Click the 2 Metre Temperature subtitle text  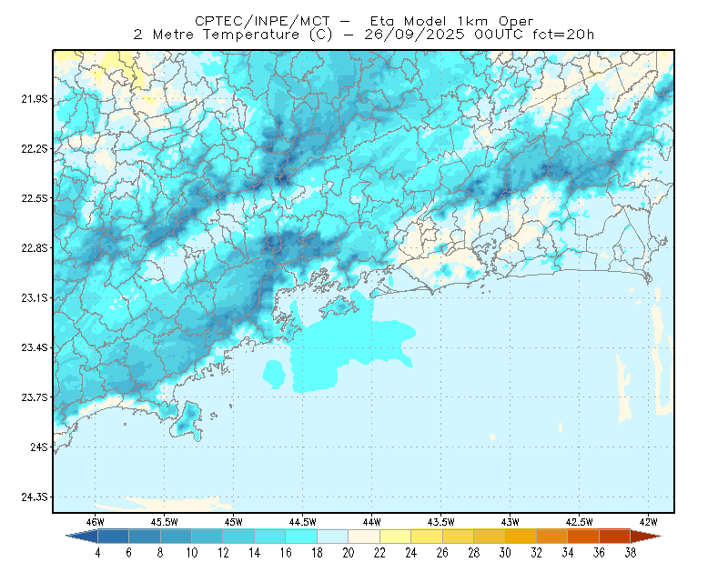pyautogui.click(x=217, y=35)
